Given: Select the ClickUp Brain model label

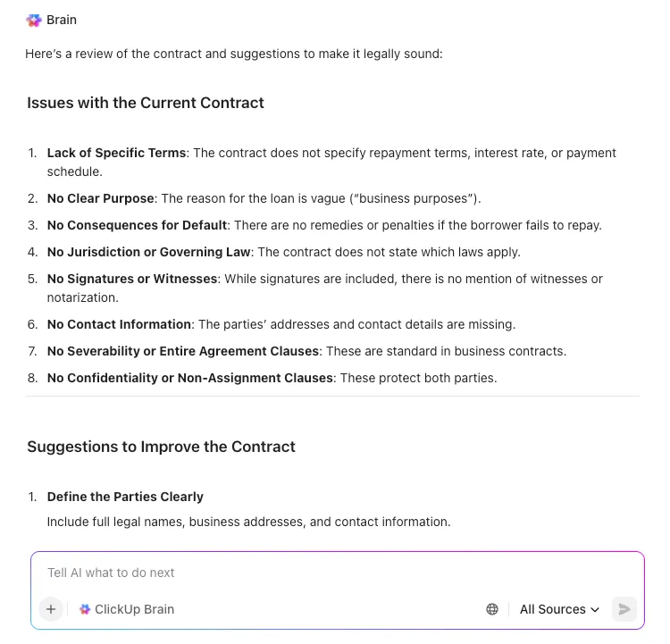Looking at the screenshot, I should click(x=134, y=609).
